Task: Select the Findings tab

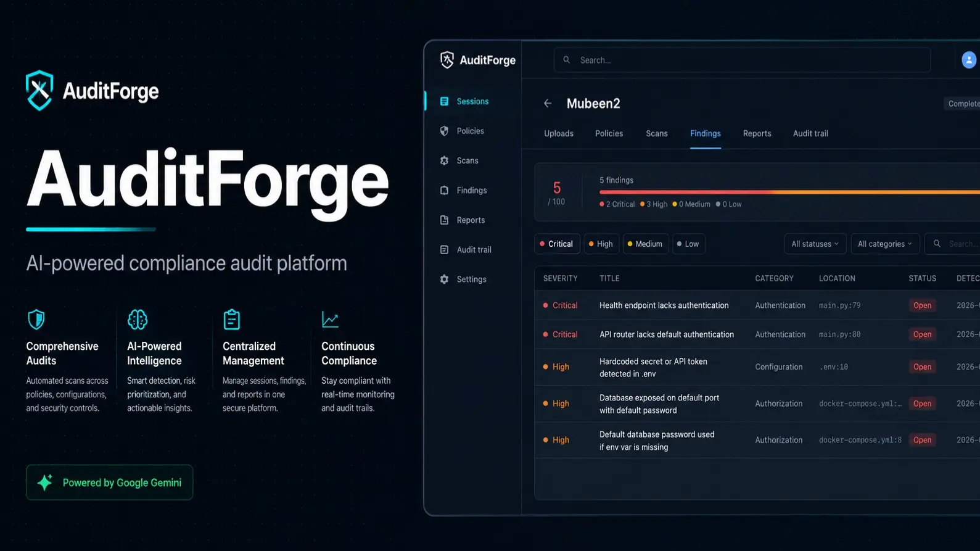Action: click(706, 133)
